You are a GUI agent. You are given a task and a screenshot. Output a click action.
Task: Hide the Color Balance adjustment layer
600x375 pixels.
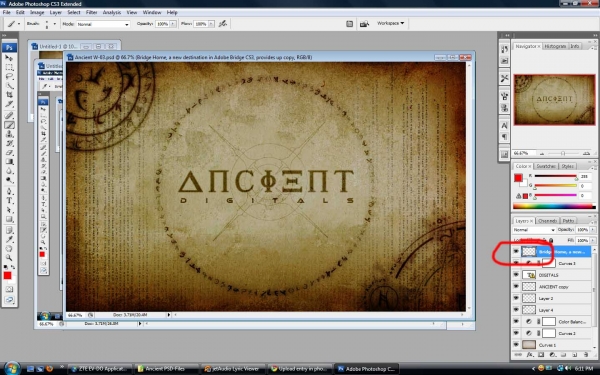coord(516,321)
